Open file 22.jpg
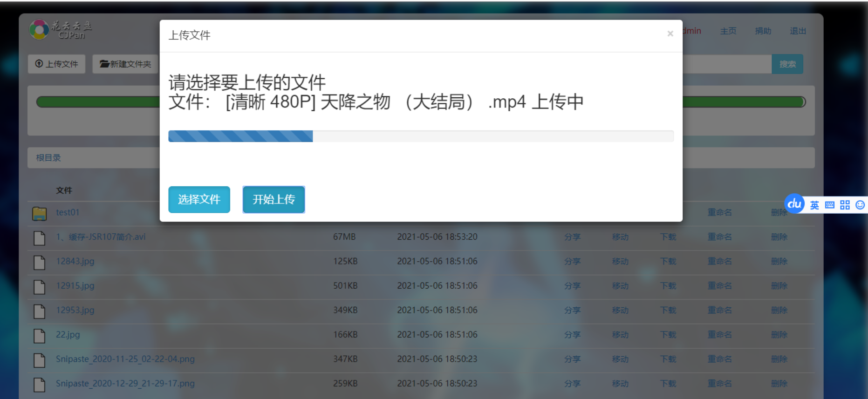The width and height of the screenshot is (868, 399). (x=68, y=334)
